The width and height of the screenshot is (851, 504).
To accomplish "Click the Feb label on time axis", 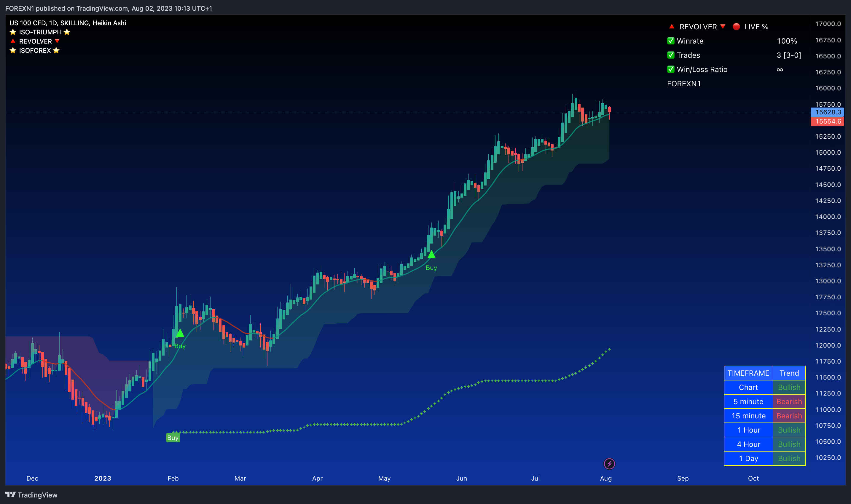I will click(x=173, y=478).
